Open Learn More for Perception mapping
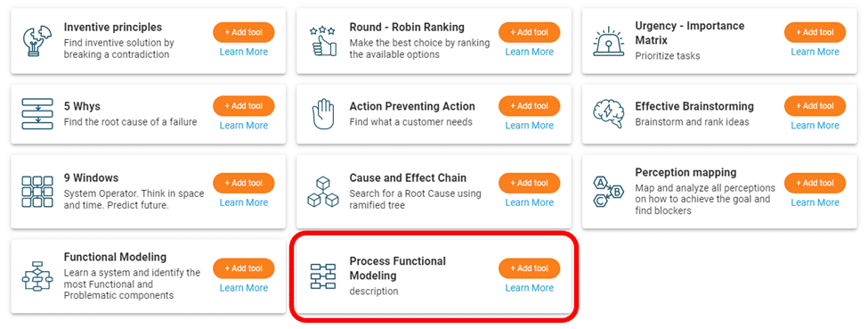Viewport: 868px width, 329px height. coord(815,202)
